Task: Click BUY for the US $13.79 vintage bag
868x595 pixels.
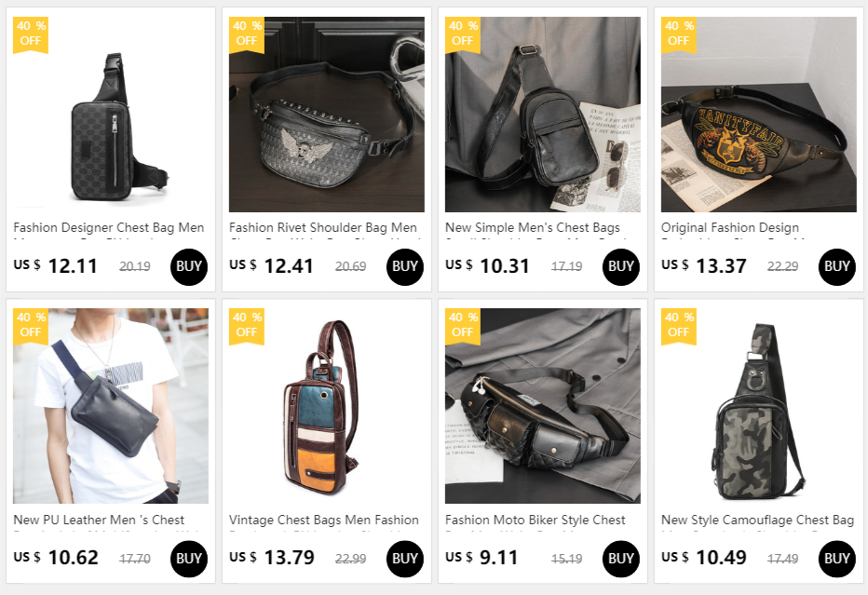Action: (x=404, y=559)
